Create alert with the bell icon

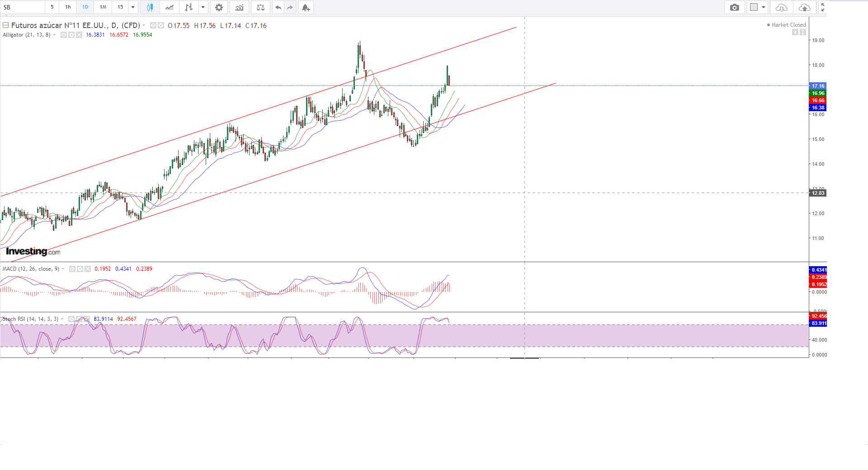click(306, 7)
